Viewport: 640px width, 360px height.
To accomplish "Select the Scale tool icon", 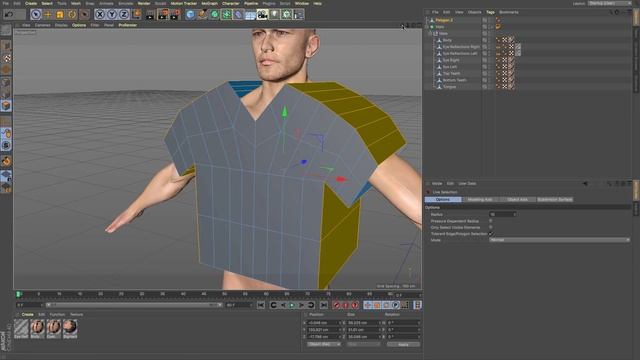I will click(60, 15).
